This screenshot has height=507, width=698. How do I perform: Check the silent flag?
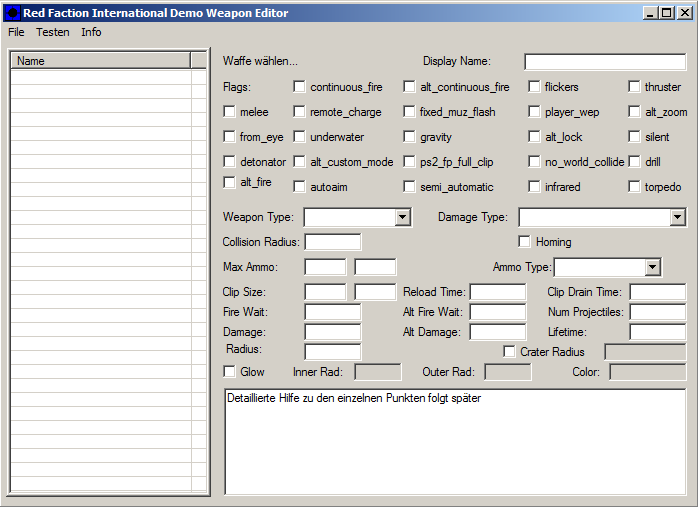tap(635, 136)
